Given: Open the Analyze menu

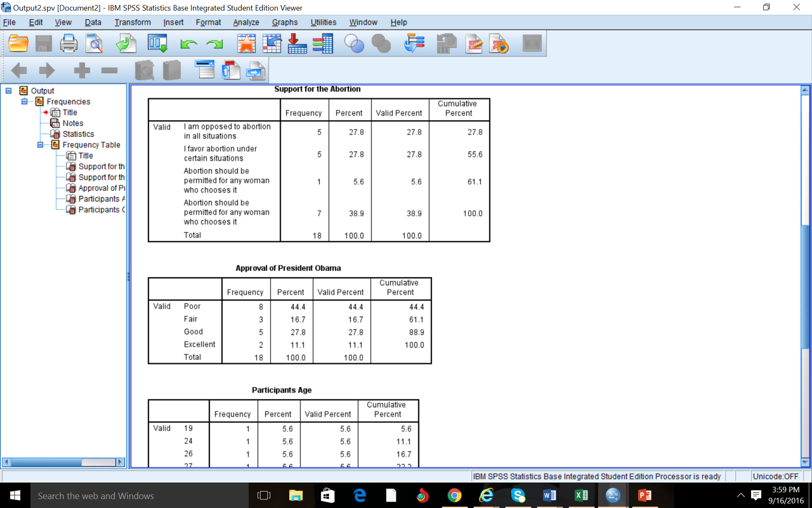Looking at the screenshot, I should [246, 22].
